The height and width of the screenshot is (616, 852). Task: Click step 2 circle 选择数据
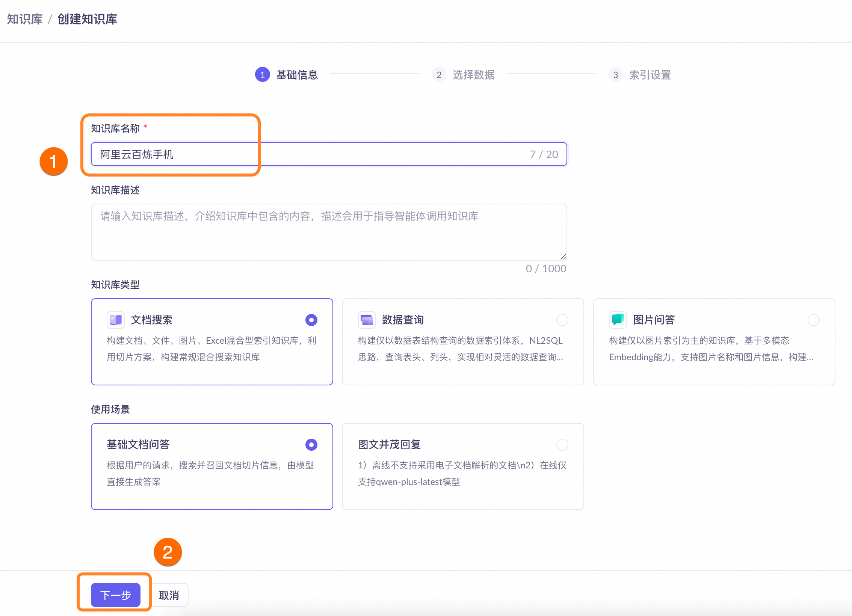(x=438, y=75)
